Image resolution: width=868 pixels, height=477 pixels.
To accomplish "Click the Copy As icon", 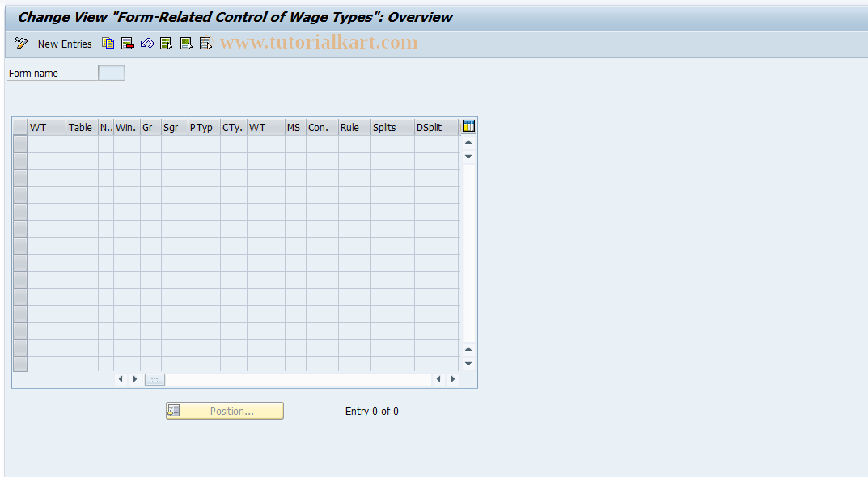I will point(108,43).
